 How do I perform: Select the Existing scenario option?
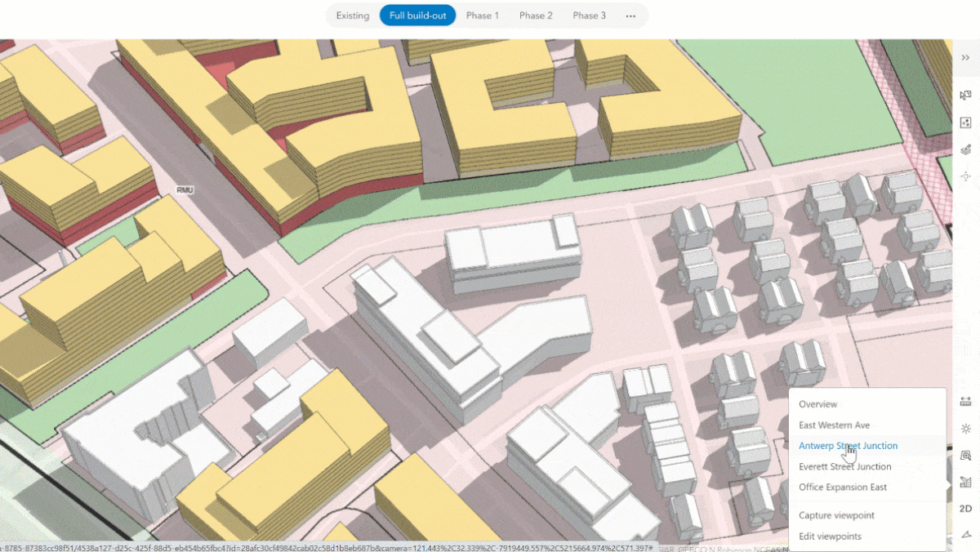[x=352, y=15]
